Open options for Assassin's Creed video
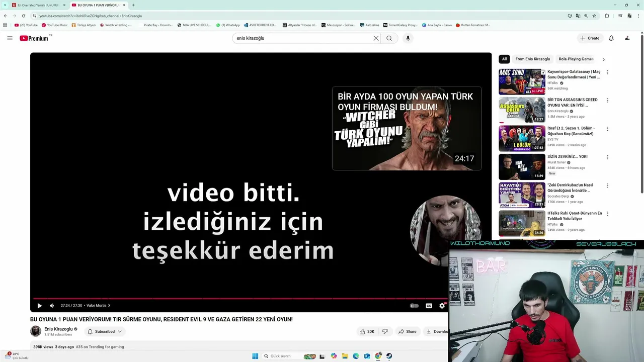Viewport: 644px width, 362px height. click(607, 101)
